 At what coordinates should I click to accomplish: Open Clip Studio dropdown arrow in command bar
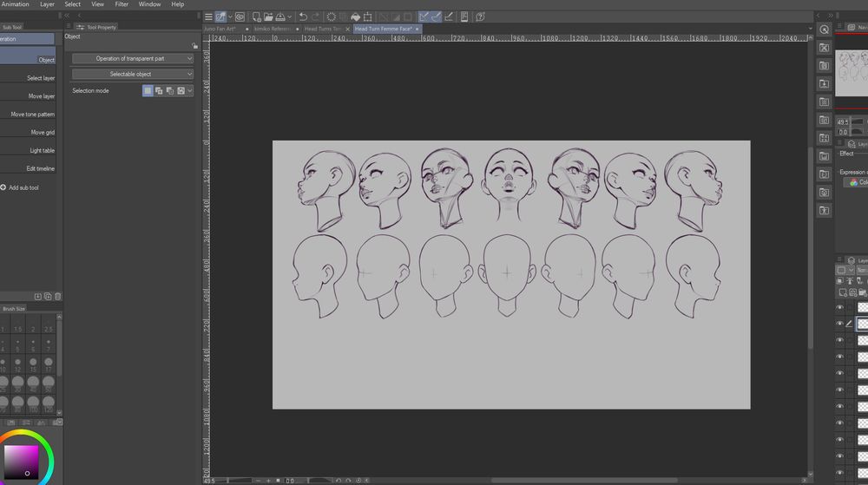(x=230, y=17)
